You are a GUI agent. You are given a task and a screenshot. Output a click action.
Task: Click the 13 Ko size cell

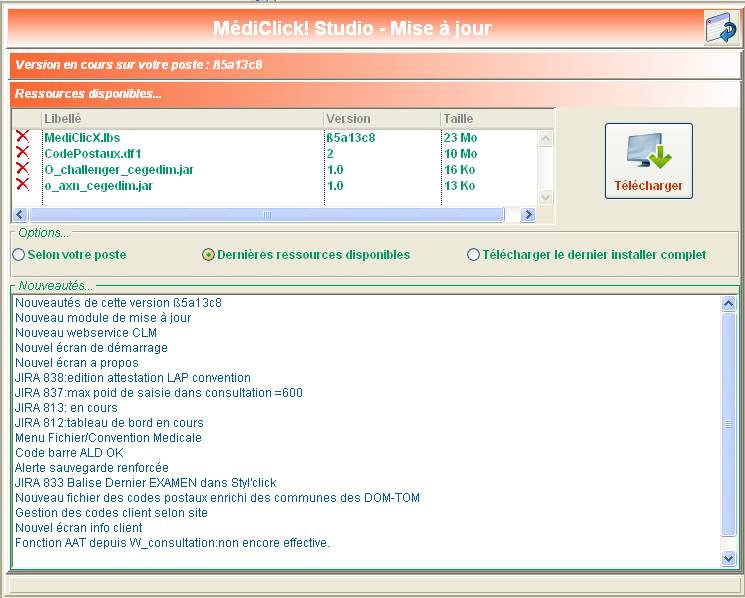459,186
